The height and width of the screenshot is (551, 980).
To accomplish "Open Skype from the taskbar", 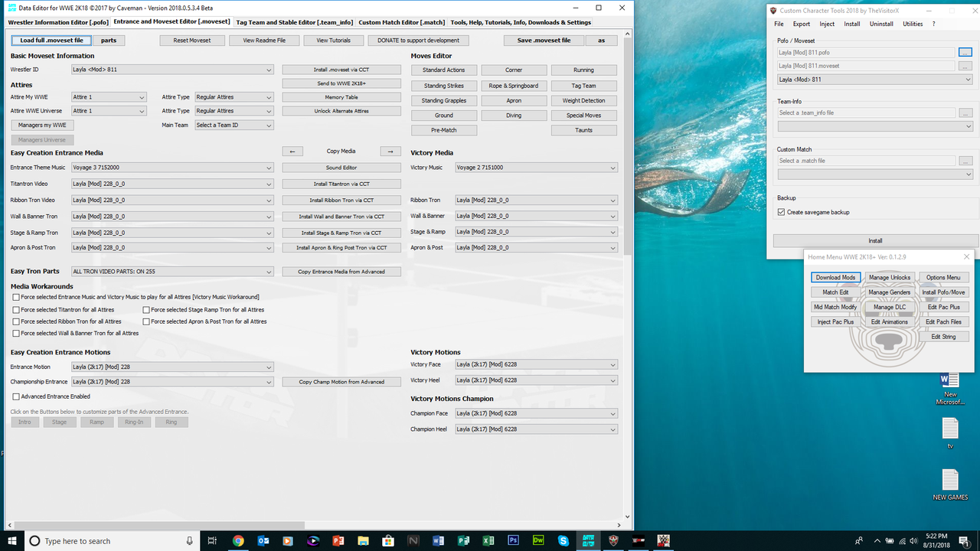I will [x=563, y=540].
